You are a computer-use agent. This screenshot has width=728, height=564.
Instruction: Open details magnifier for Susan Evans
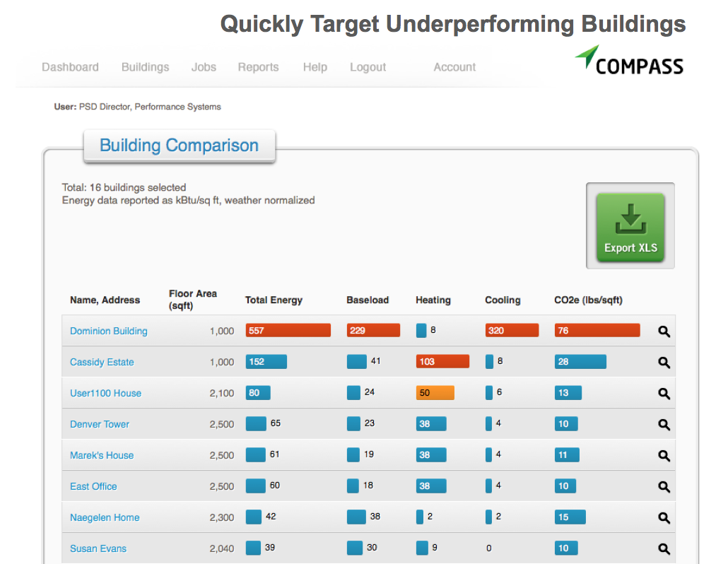click(664, 548)
